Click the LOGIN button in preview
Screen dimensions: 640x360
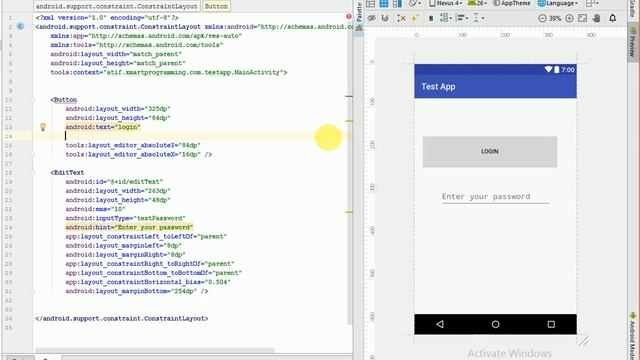pos(490,151)
